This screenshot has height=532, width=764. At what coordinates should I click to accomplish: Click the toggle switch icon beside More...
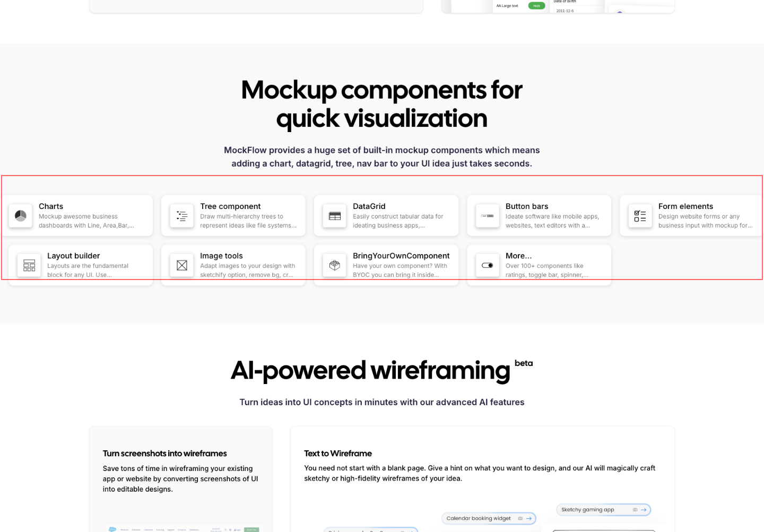488,265
